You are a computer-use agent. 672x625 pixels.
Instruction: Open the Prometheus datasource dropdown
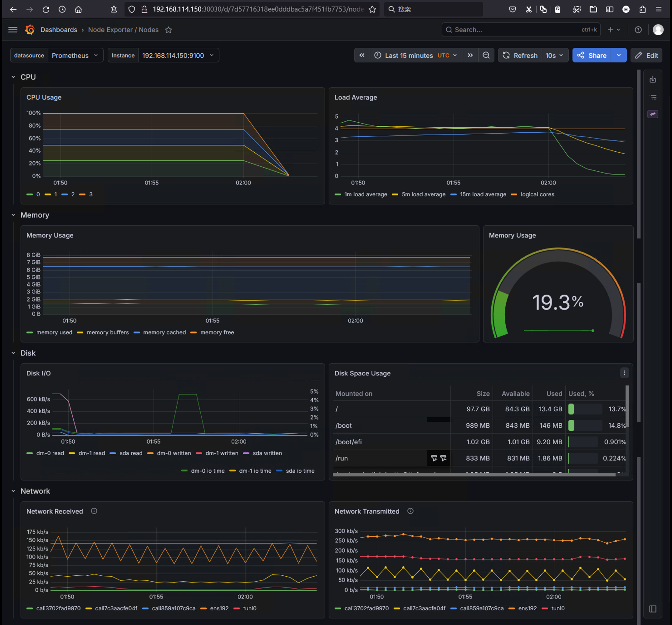coord(75,56)
